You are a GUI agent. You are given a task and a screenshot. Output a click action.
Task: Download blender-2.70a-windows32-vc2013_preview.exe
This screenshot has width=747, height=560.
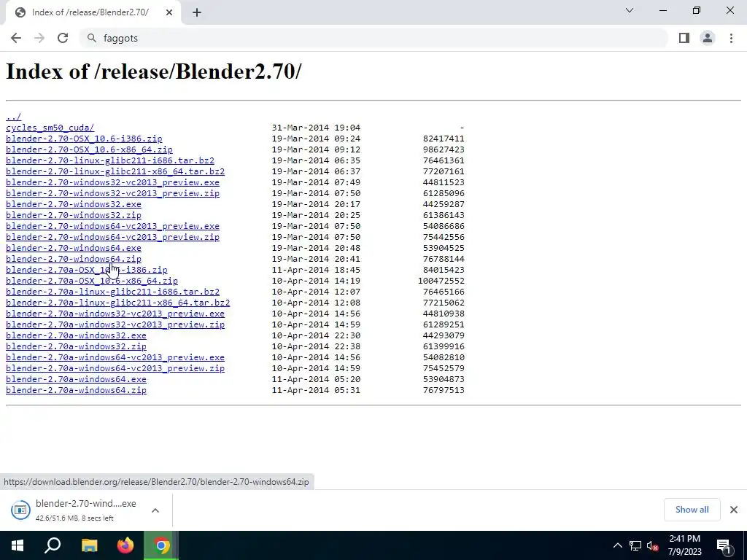pos(115,314)
